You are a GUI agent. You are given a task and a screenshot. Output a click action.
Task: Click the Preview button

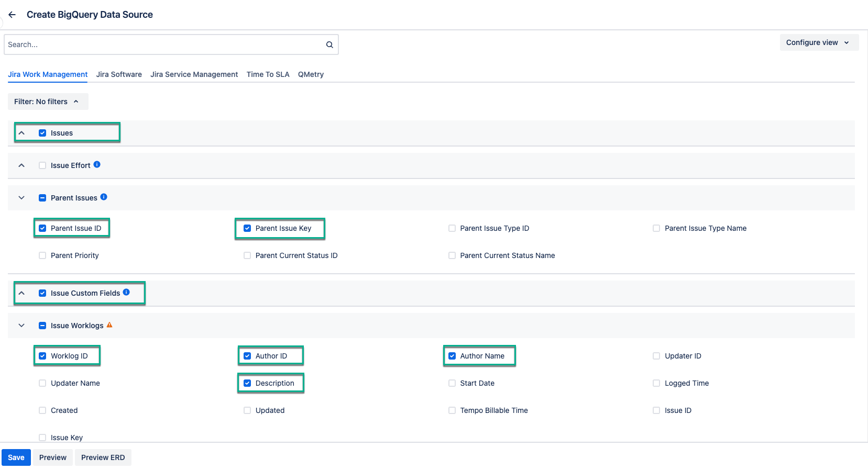tap(53, 457)
